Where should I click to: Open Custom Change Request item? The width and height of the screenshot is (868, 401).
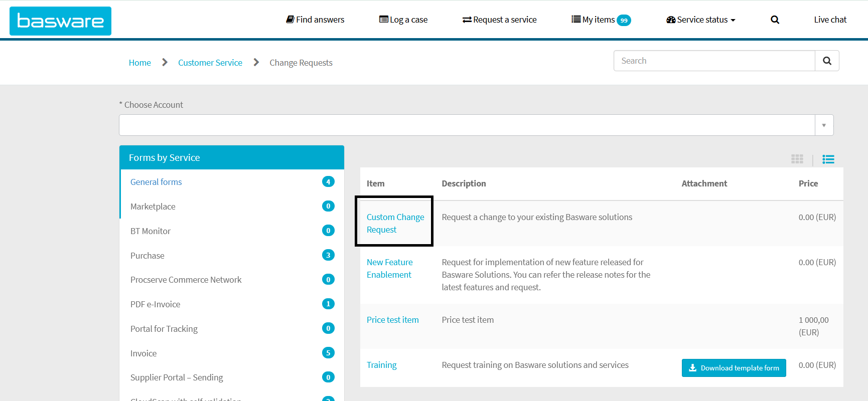coord(395,224)
